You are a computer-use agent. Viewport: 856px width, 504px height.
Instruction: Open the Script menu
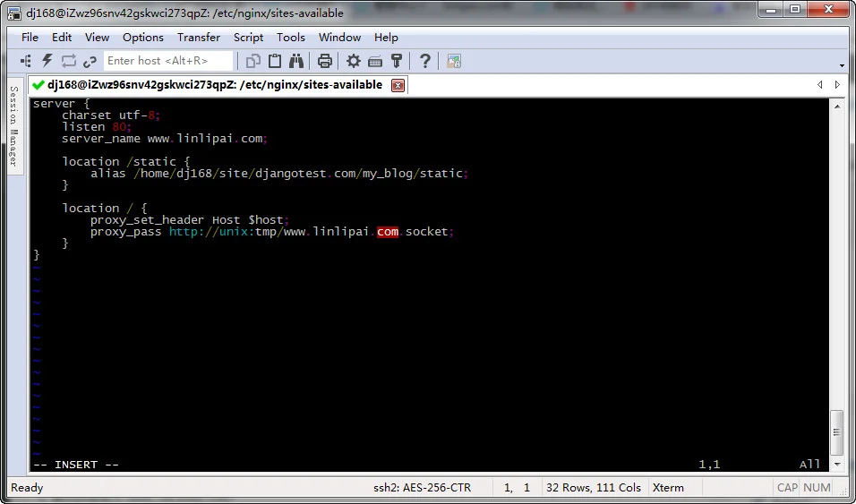pyautogui.click(x=248, y=37)
